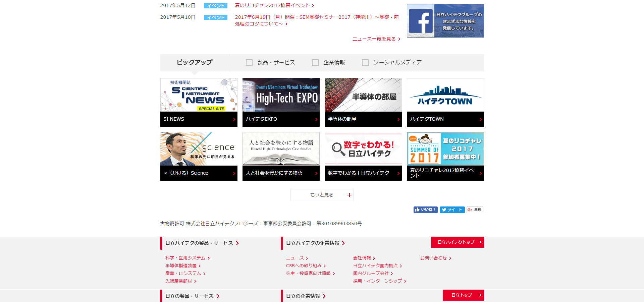Enable the 企業情報 checkbox
Screen dimensions: 644x302
coord(315,62)
